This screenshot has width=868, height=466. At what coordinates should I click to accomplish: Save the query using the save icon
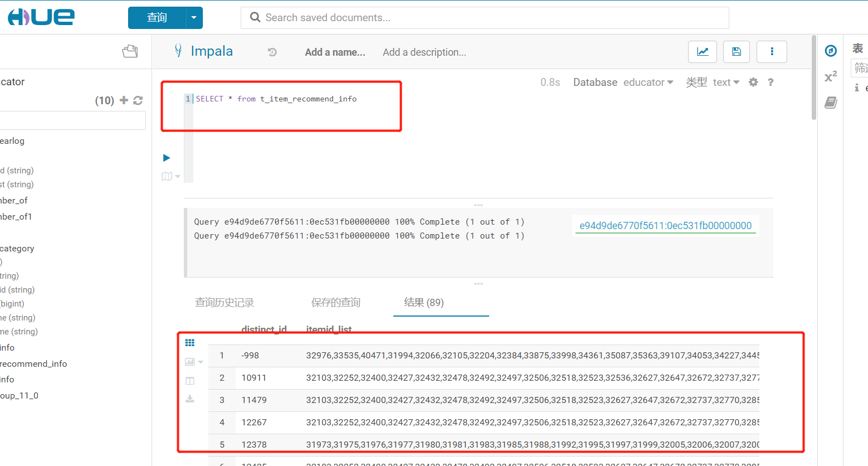coord(736,51)
